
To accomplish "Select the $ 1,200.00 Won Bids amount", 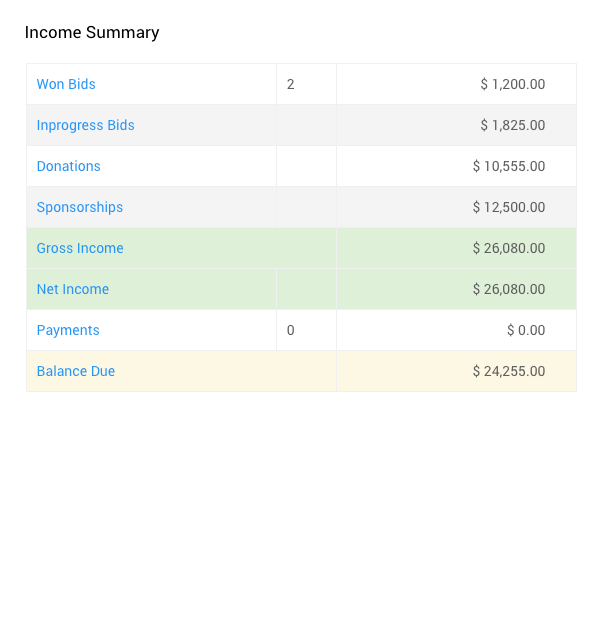I will [x=512, y=84].
